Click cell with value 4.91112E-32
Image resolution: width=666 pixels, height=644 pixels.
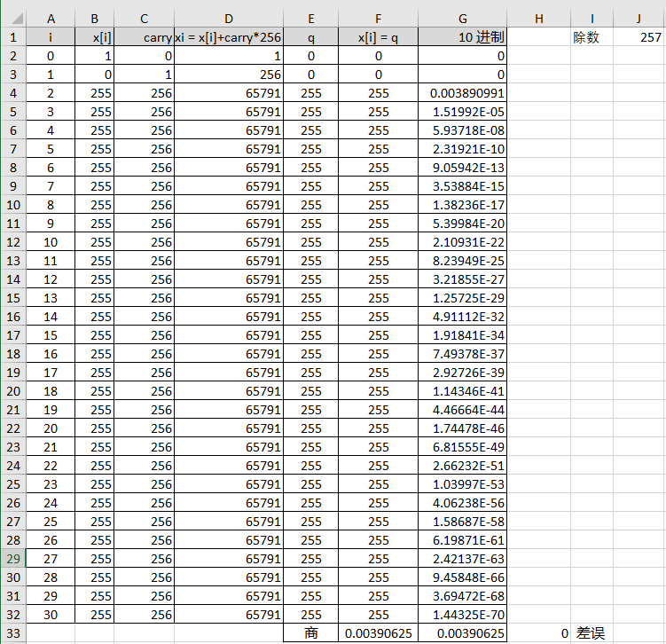(463, 317)
